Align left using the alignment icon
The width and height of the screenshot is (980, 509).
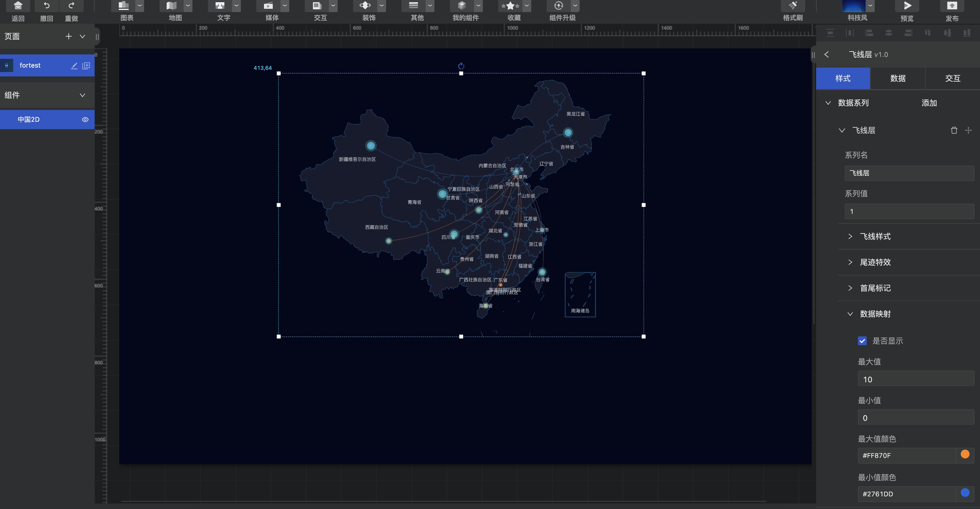coord(869,33)
